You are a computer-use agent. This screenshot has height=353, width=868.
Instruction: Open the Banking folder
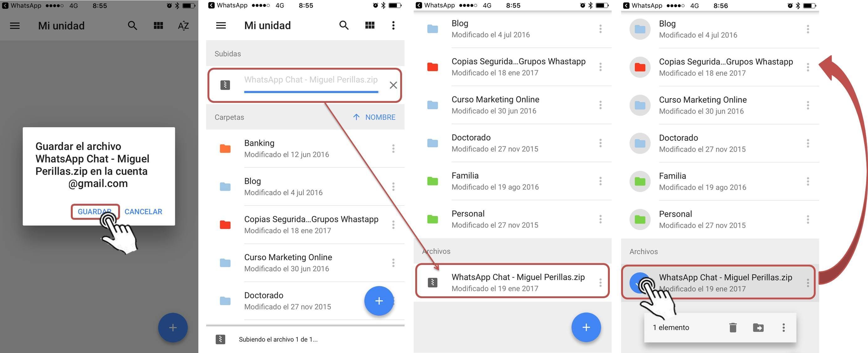click(305, 148)
